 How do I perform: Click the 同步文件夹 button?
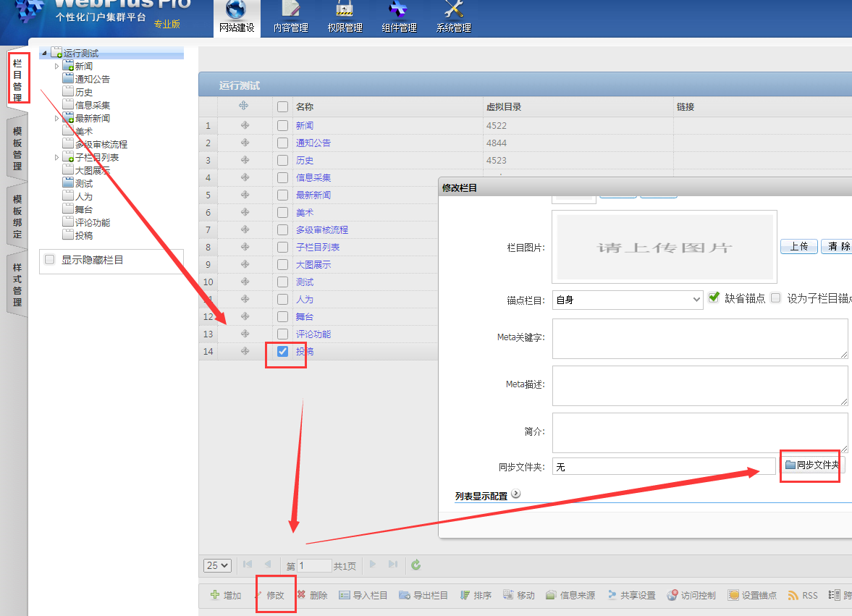coord(812,465)
